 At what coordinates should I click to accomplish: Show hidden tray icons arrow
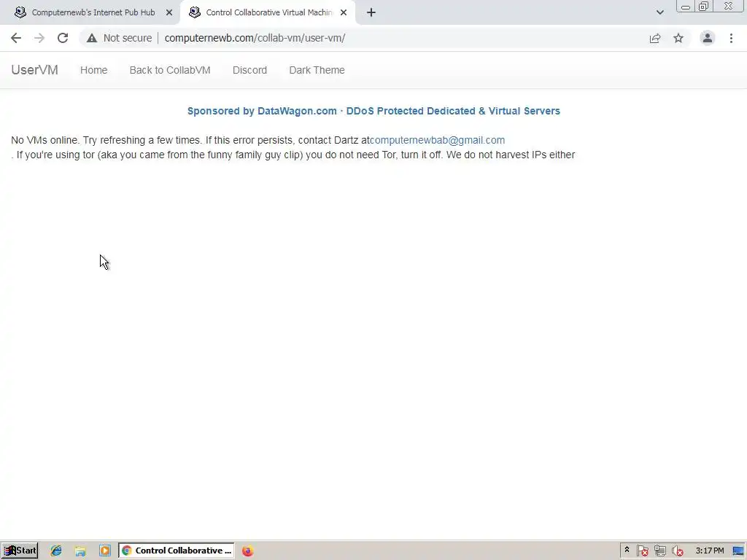tap(627, 551)
